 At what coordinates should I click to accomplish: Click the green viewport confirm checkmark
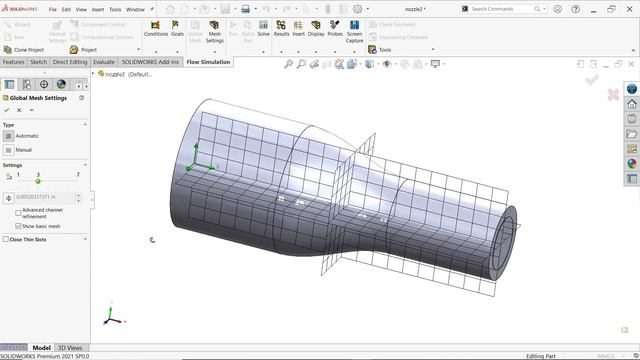click(x=591, y=80)
